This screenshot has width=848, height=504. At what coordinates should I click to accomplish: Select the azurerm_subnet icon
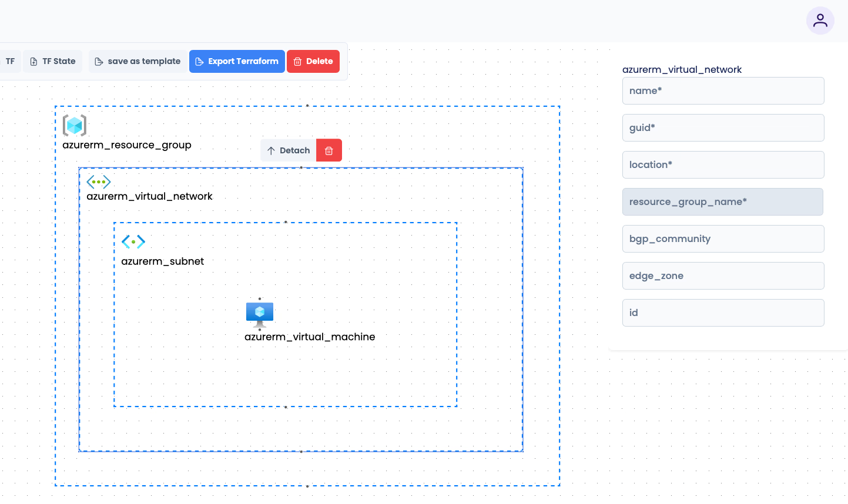[x=133, y=241]
